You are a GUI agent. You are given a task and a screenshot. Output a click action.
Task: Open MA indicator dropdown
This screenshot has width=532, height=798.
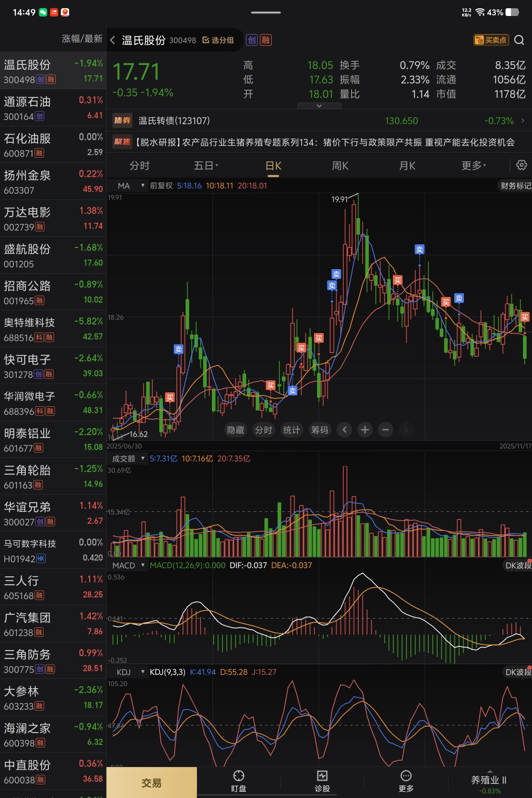[x=129, y=186]
